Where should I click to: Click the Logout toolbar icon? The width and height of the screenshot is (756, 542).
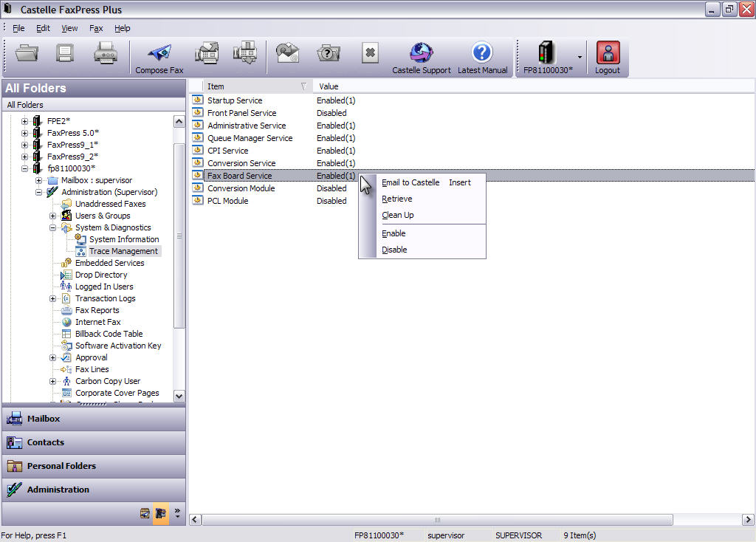pos(608,54)
